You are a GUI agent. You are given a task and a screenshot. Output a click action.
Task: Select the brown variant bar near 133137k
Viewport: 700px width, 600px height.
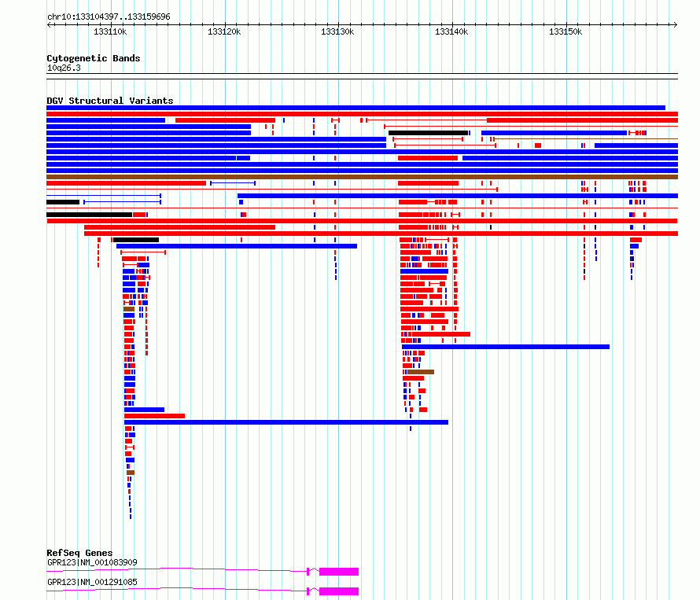[x=421, y=372]
